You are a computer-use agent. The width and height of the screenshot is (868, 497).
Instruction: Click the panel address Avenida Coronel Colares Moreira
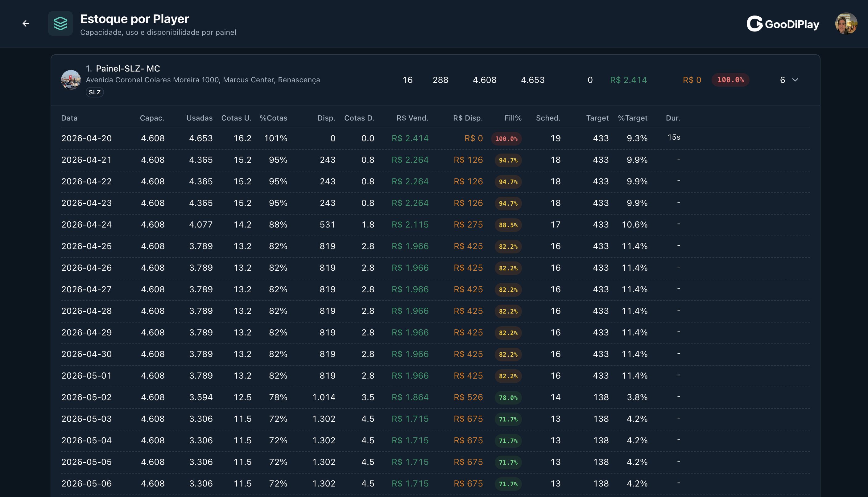[x=203, y=80]
